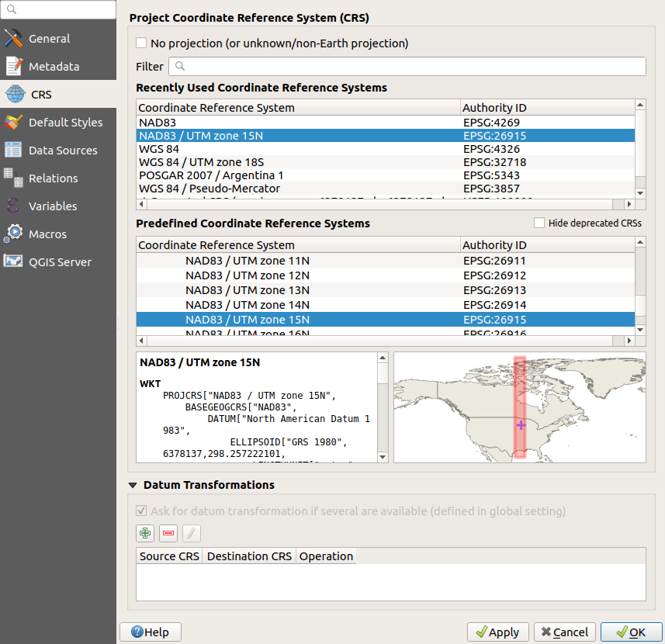Collapse the Datum Transformations section
This screenshot has width=665, height=644.
tap(133, 485)
